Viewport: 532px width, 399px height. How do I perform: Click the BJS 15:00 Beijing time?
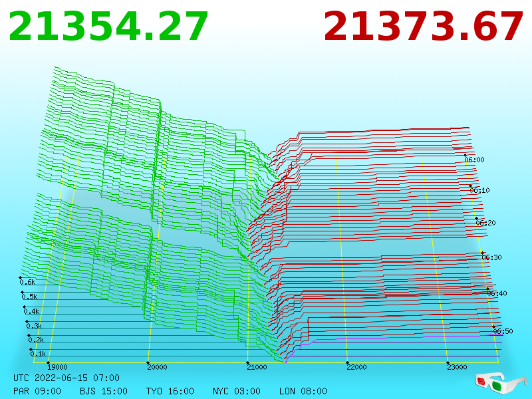coord(104,391)
